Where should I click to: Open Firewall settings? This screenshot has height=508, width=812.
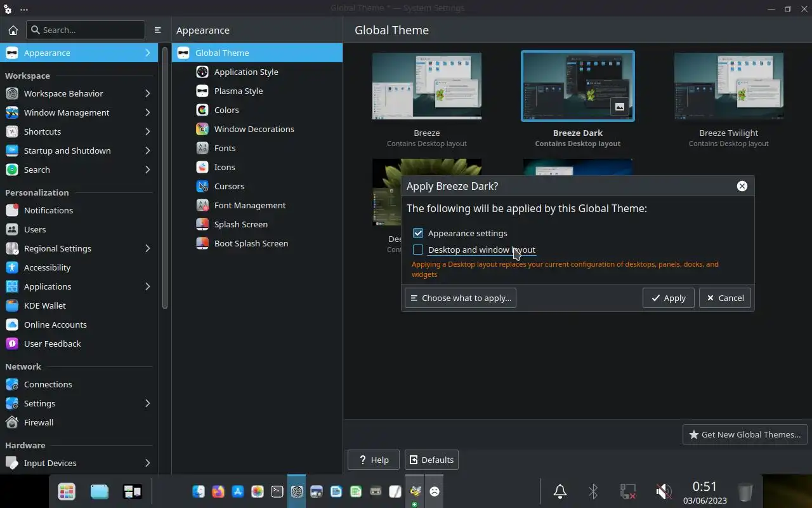[x=79, y=422]
